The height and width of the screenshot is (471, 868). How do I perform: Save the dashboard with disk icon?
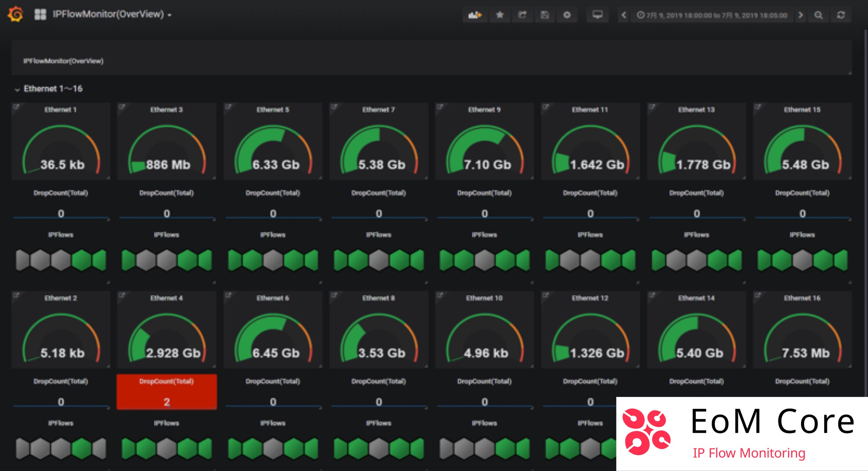tap(545, 15)
